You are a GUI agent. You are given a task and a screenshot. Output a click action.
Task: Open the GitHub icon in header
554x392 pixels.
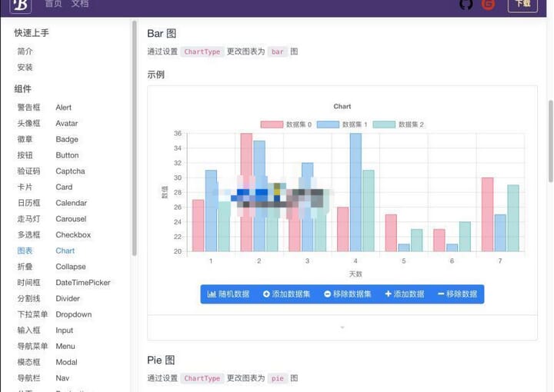point(466,5)
